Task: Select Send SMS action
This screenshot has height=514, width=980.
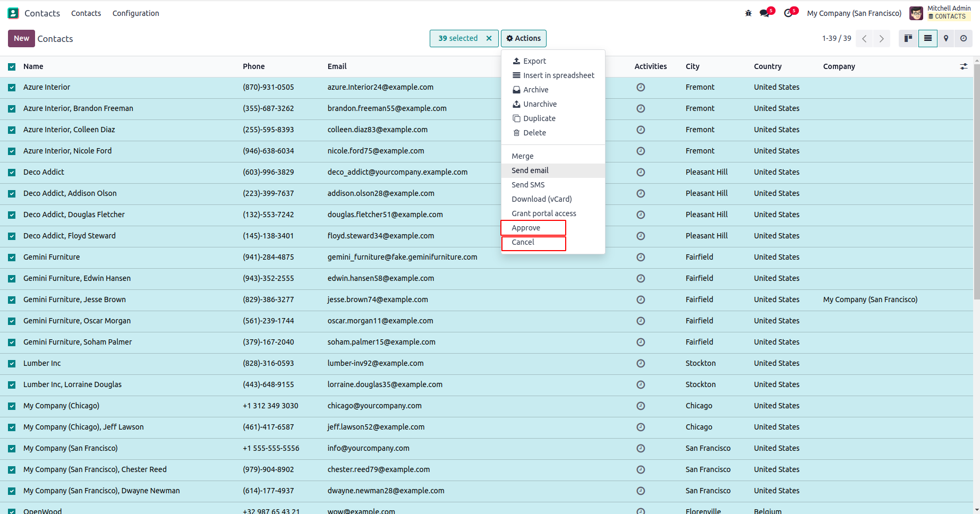Action: point(553,185)
